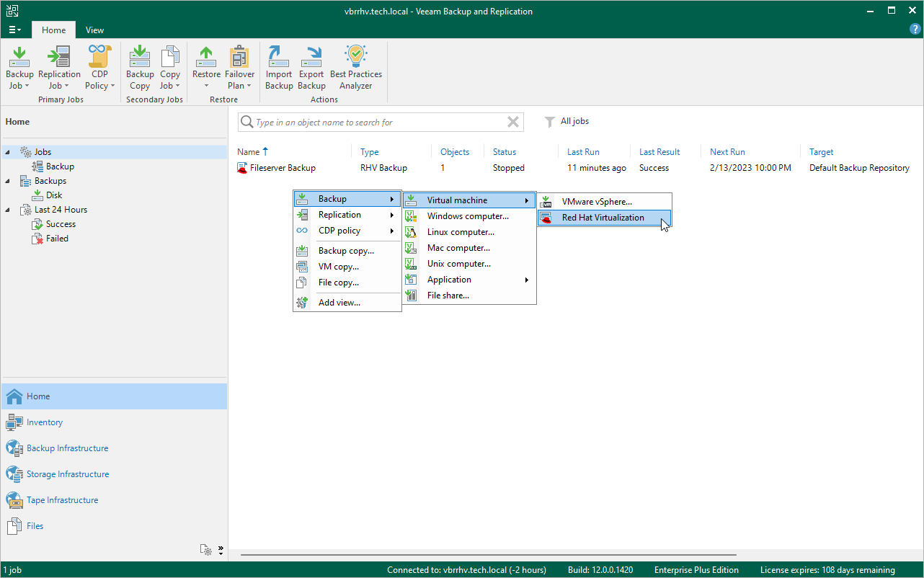Image resolution: width=924 pixels, height=578 pixels.
Task: Choose File copy... from the context menu
Action: click(x=347, y=283)
